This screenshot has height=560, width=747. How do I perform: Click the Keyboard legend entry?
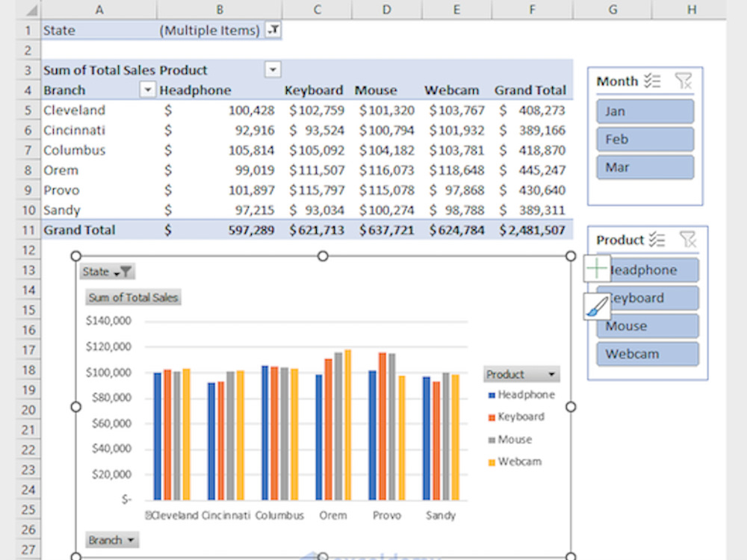point(516,417)
